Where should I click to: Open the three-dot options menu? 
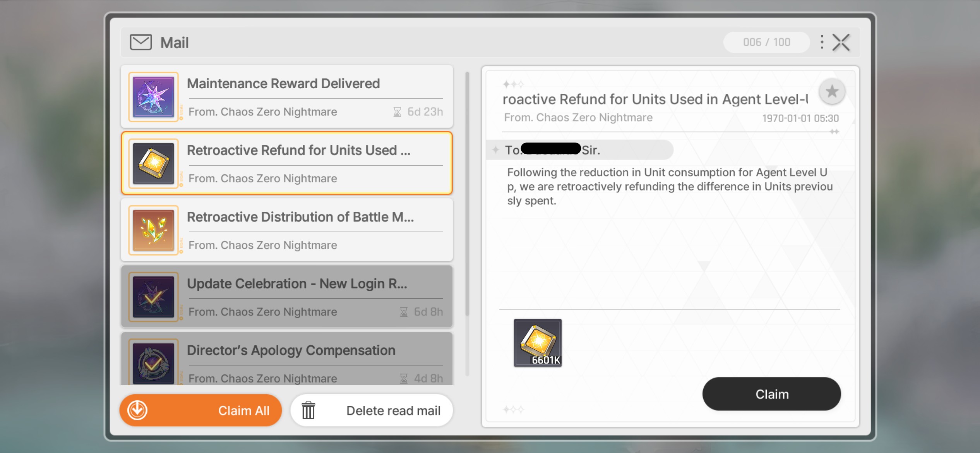coord(821,42)
